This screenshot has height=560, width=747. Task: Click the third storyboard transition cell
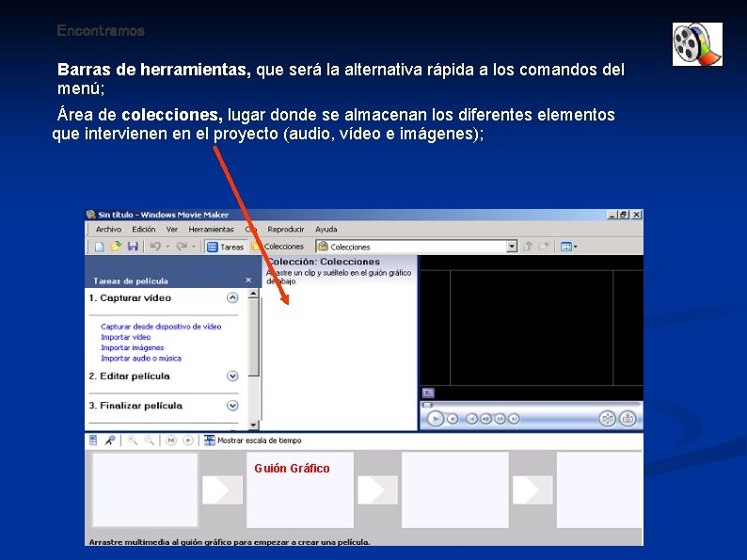532,490
